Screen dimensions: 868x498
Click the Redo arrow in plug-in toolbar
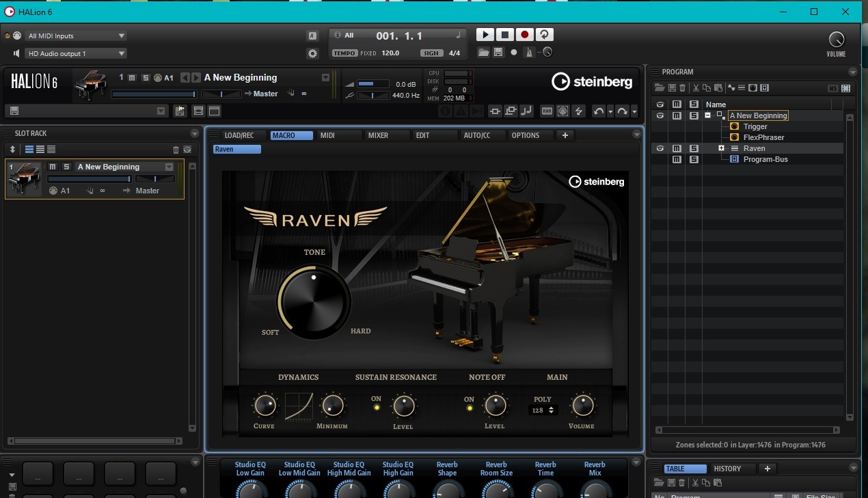point(622,111)
